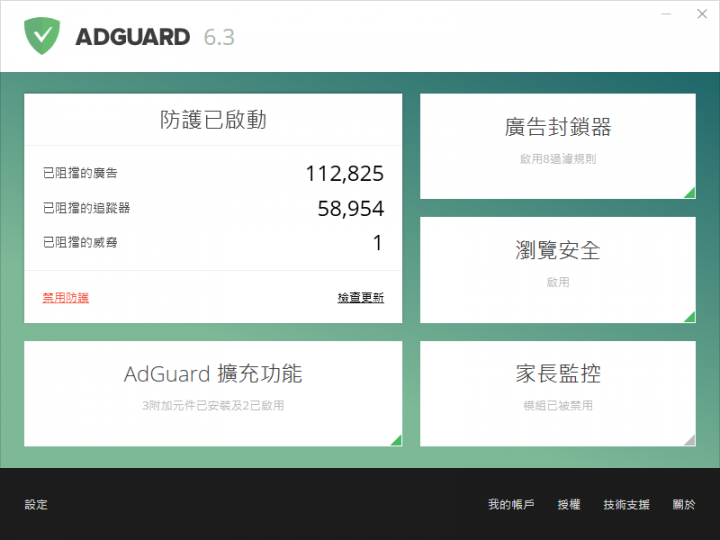720x540 pixels.
Task: Click the 啟用 subtitle under 瀏覽安全
Action: click(558, 282)
